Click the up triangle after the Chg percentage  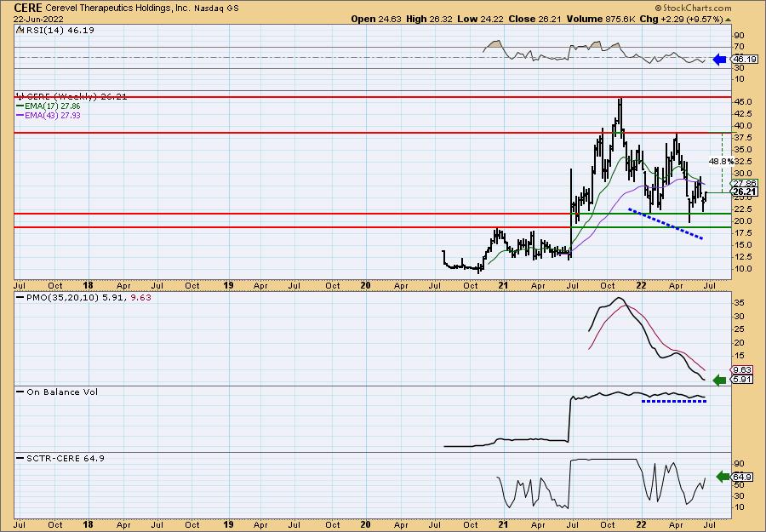pyautogui.click(x=728, y=20)
